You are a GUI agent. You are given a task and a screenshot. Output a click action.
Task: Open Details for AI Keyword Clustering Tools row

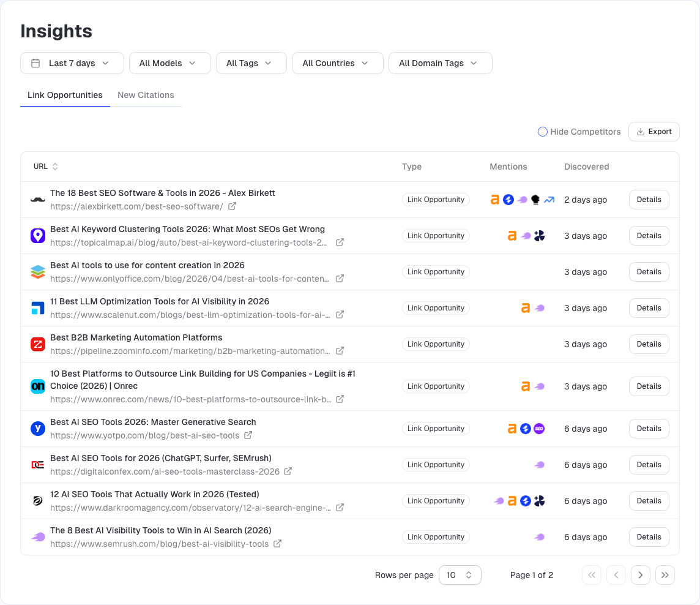point(649,236)
